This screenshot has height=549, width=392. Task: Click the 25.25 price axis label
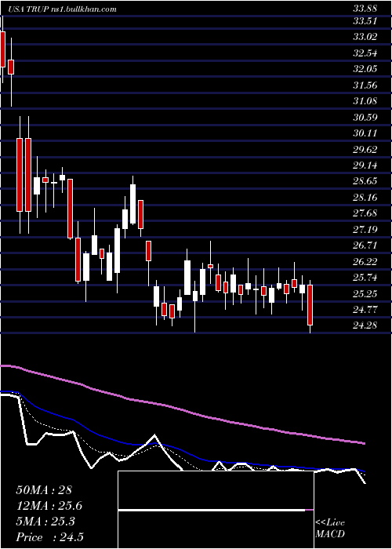pyautogui.click(x=365, y=294)
